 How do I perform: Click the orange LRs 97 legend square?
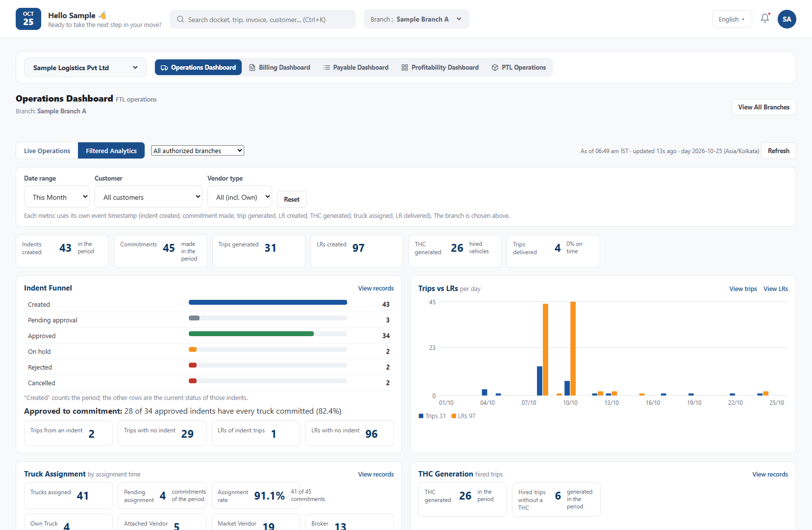coord(454,416)
